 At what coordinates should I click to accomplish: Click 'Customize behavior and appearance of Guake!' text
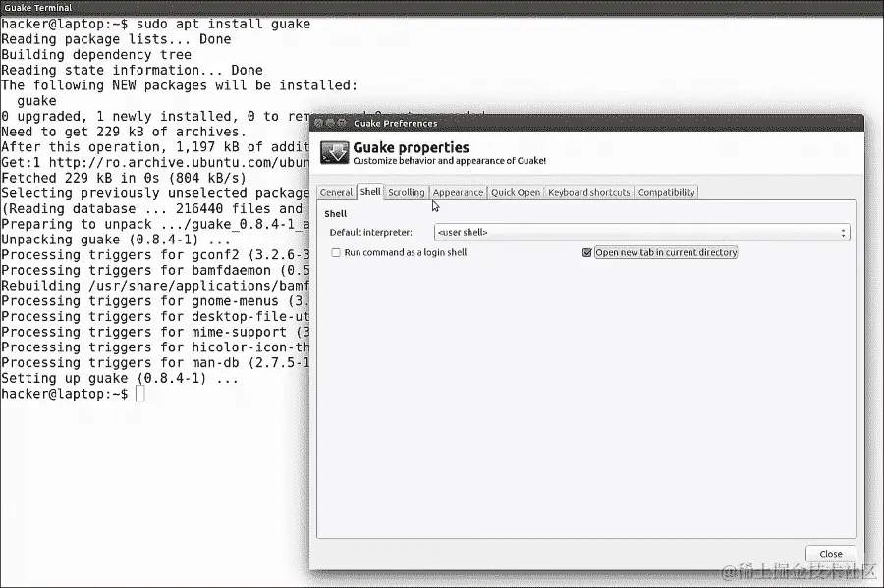pyautogui.click(x=449, y=161)
